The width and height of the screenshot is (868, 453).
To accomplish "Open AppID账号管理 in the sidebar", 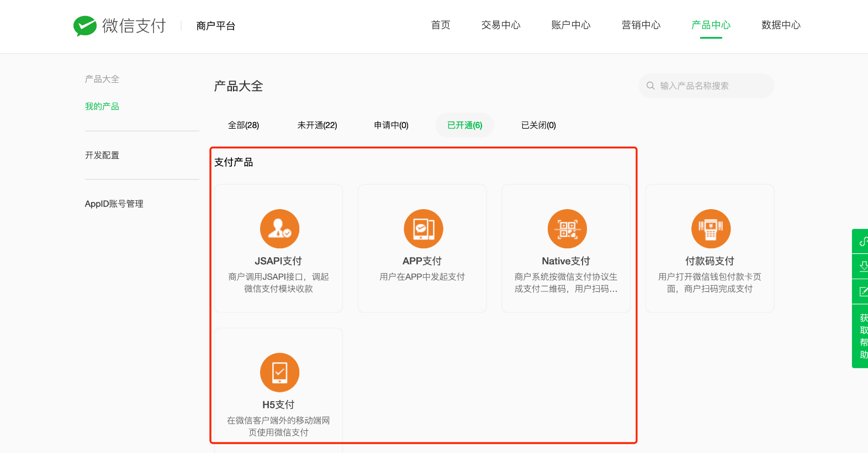I will click(114, 204).
